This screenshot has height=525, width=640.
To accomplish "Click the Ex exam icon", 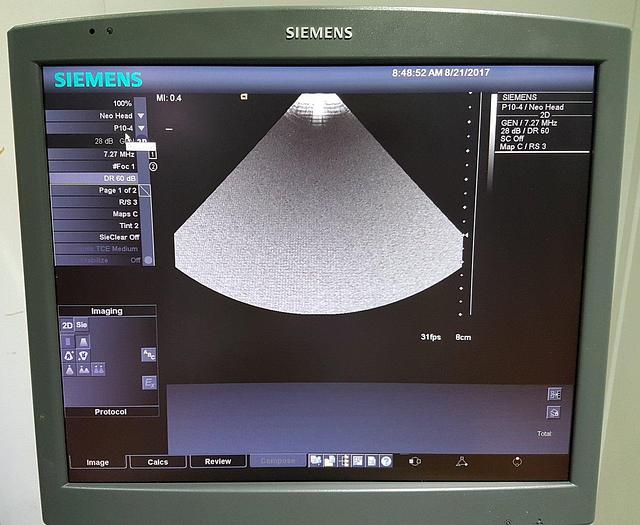I will 149,383.
